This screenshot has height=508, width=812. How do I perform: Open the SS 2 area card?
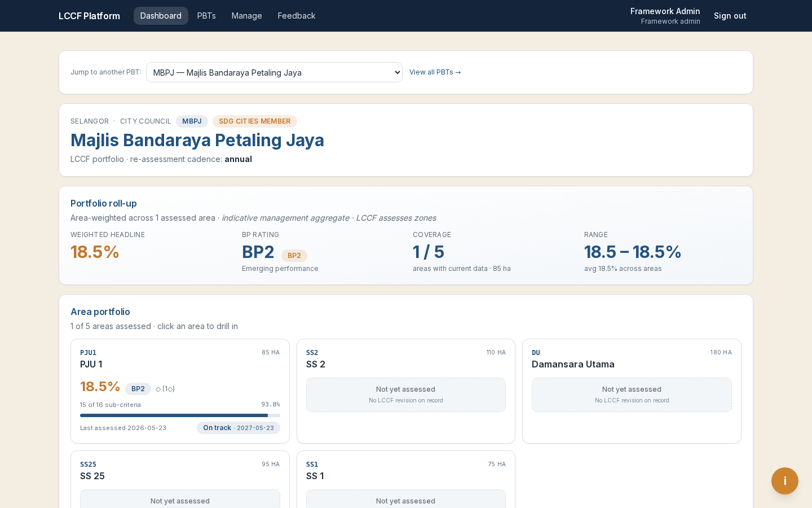click(x=406, y=391)
